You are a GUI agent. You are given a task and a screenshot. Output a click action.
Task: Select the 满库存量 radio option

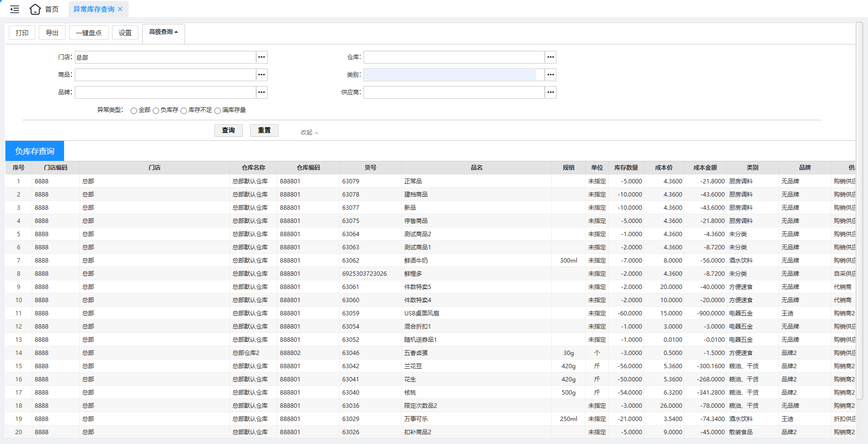tap(217, 111)
